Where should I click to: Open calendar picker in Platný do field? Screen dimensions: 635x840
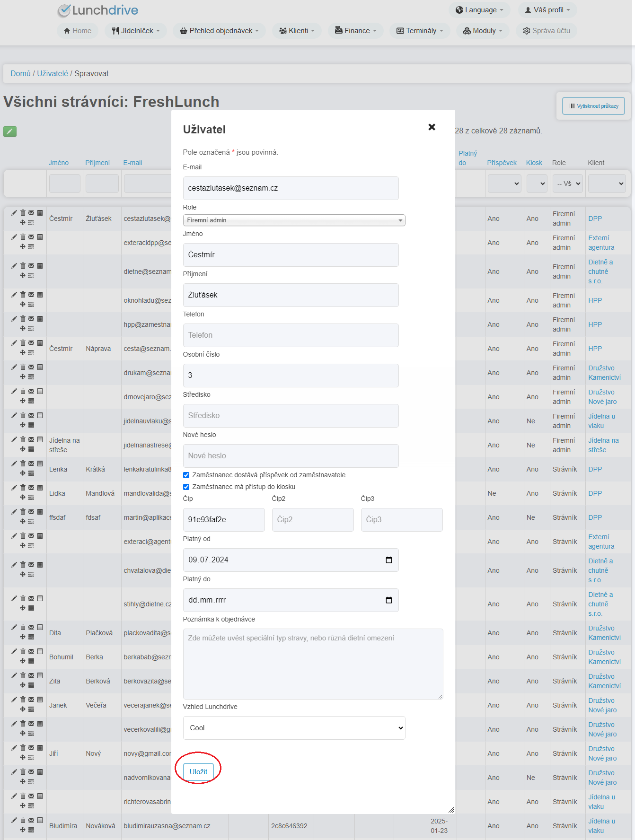389,600
